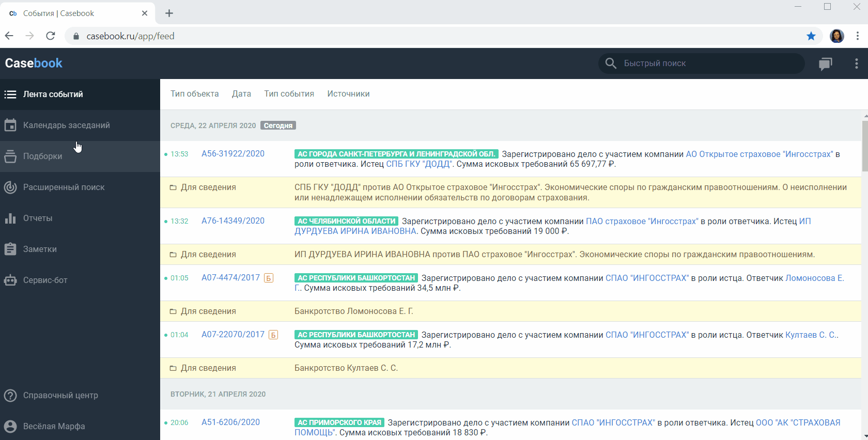Click Для сведения label in Банкротство Култаев row
Viewport: 868px width, 440px height.
[208, 368]
